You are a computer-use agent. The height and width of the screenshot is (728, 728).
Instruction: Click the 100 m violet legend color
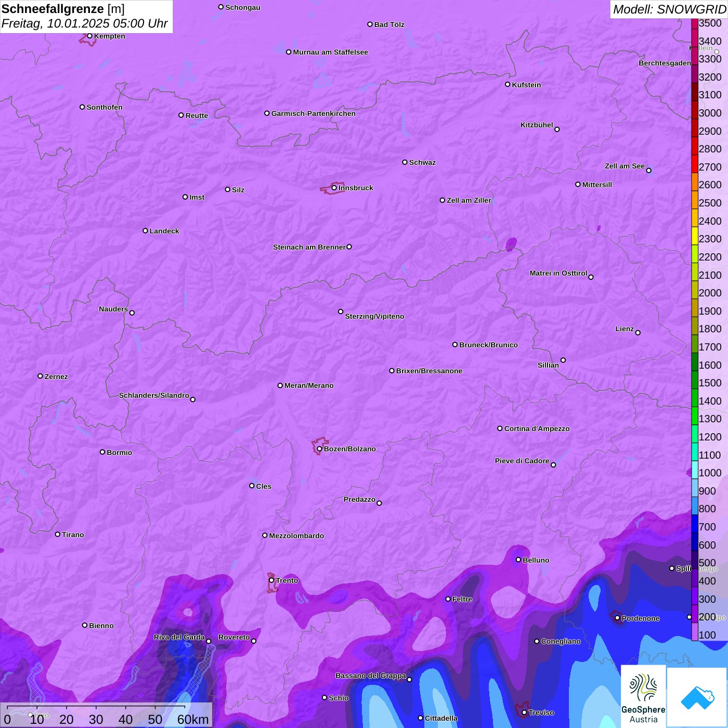click(x=695, y=632)
